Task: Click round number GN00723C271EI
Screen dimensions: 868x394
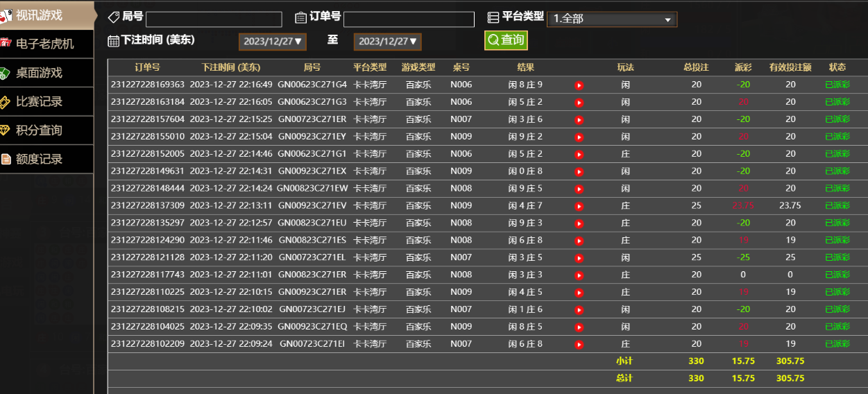Action: (312, 344)
